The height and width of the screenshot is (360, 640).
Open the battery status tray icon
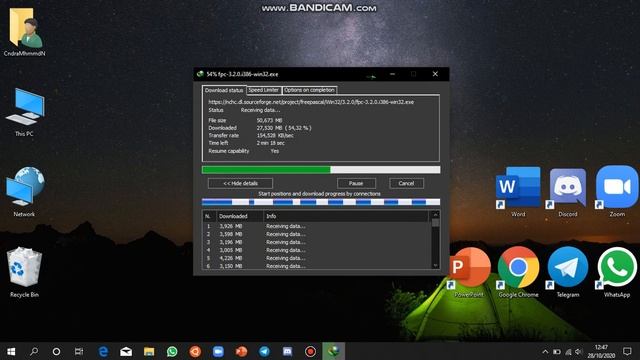click(x=557, y=351)
